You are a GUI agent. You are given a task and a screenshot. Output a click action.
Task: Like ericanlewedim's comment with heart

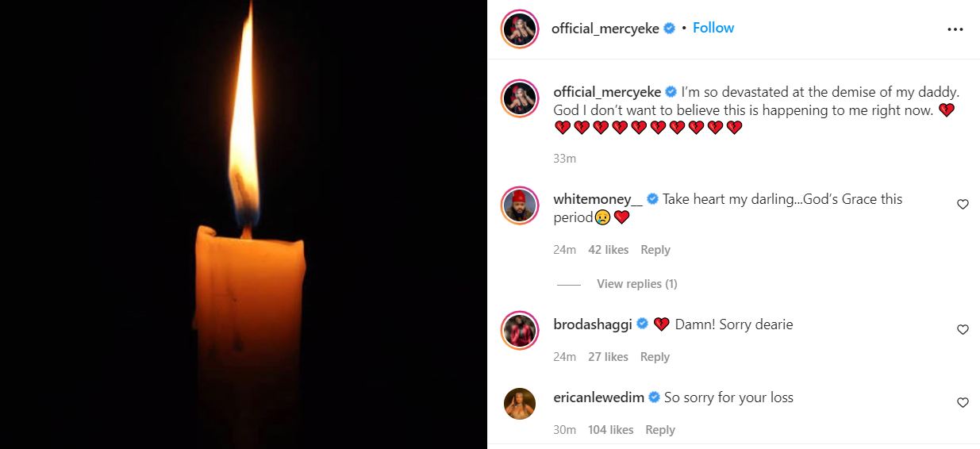tap(963, 403)
